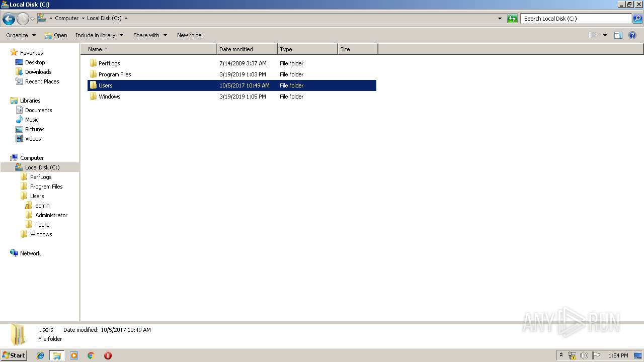This screenshot has height=362, width=644.
Task: Click the Start button
Action: 14,355
